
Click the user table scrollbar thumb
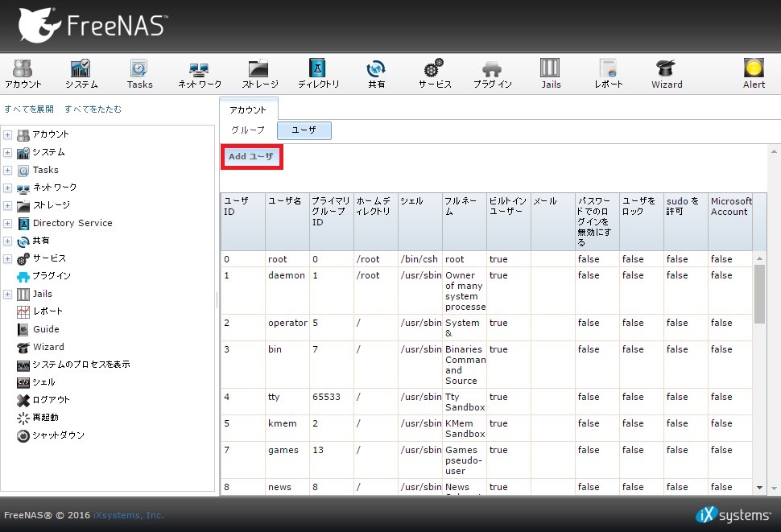[x=759, y=294]
